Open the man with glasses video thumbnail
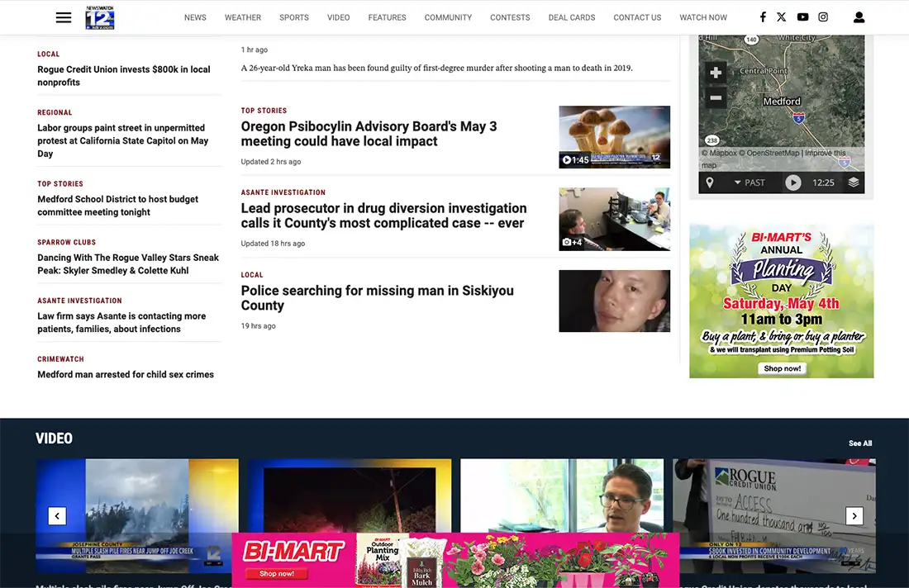The height and width of the screenshot is (588, 909). (x=562, y=496)
